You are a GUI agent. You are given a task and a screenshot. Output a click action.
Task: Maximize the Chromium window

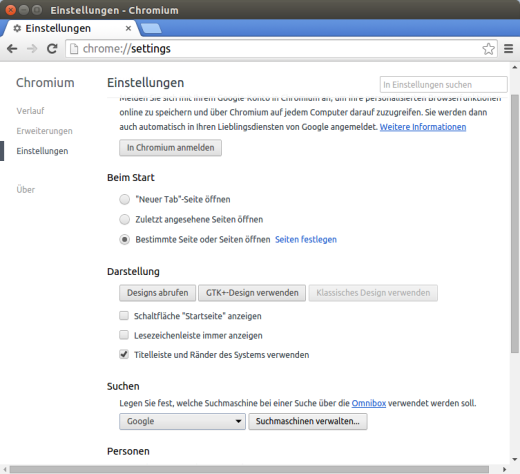pos(37,10)
